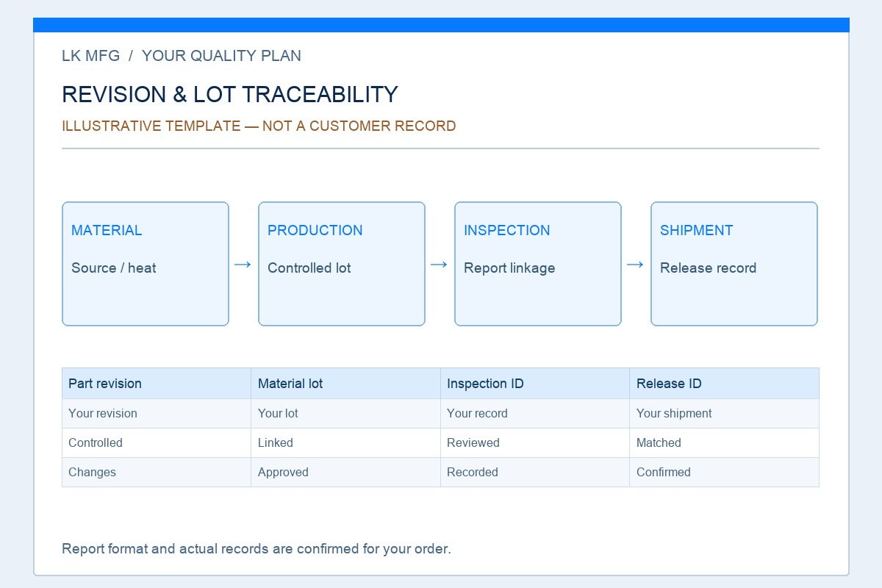
Task: Click the Part revision column header
Action: [x=157, y=384]
